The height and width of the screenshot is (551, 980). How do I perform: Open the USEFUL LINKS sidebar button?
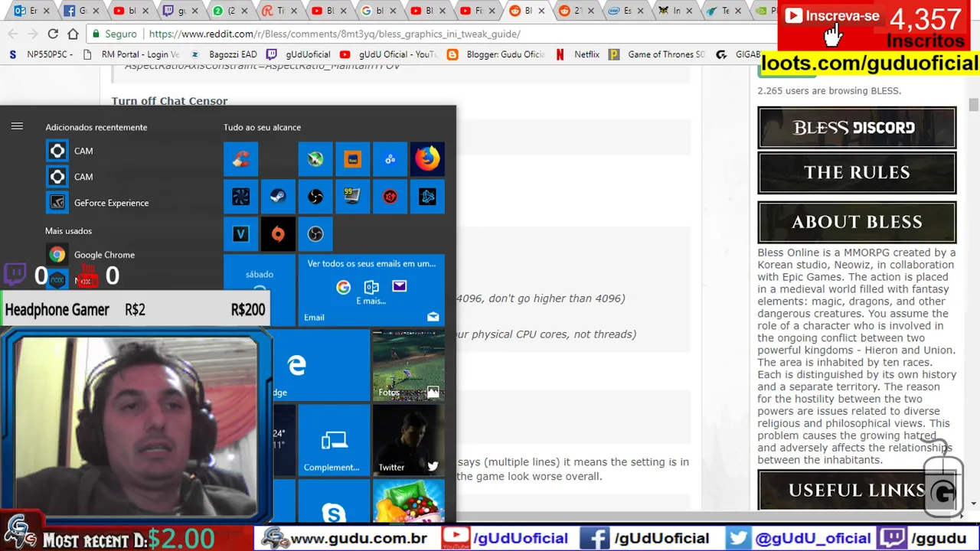pyautogui.click(x=857, y=490)
